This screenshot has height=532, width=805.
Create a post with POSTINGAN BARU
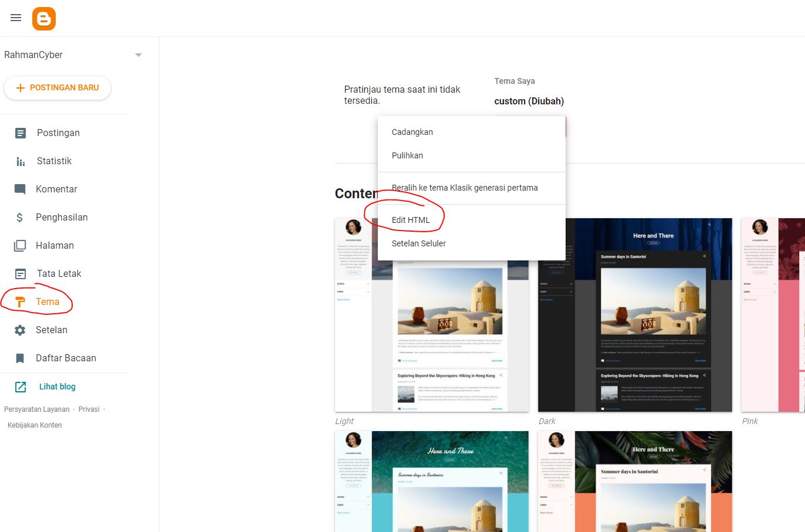[58, 88]
